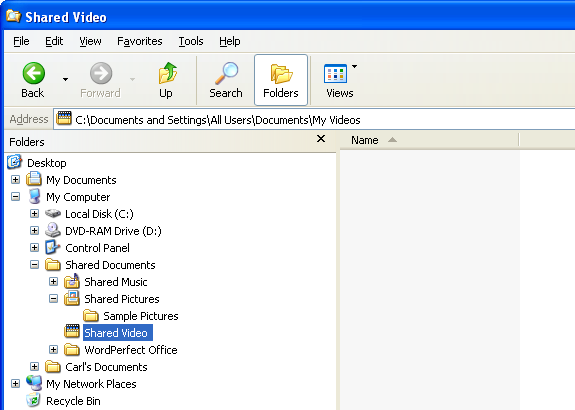Viewport: 575px width, 410px height.
Task: Select Carl's Documents label in tree
Action: (x=106, y=367)
